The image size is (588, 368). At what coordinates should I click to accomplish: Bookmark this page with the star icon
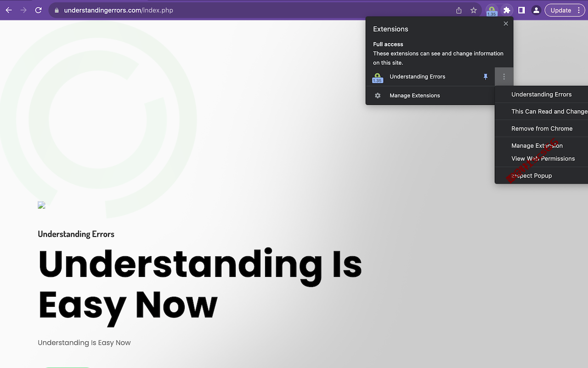coord(474,10)
